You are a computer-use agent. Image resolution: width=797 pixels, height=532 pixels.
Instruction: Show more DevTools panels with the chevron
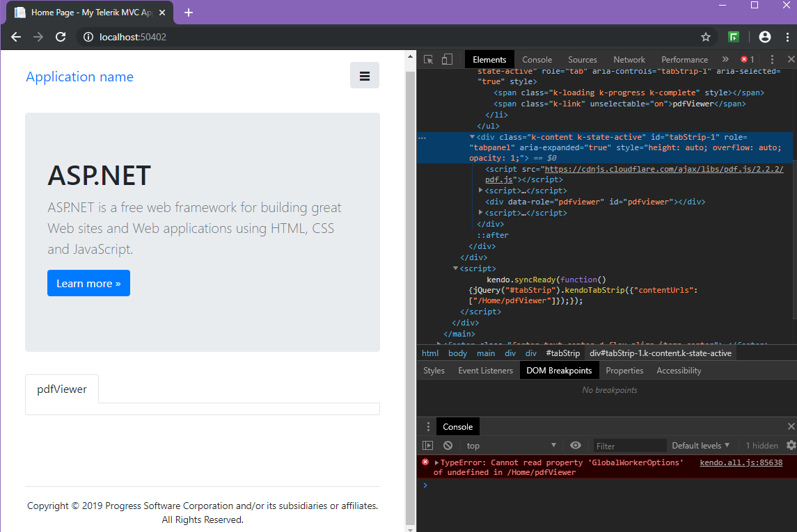tap(725, 59)
